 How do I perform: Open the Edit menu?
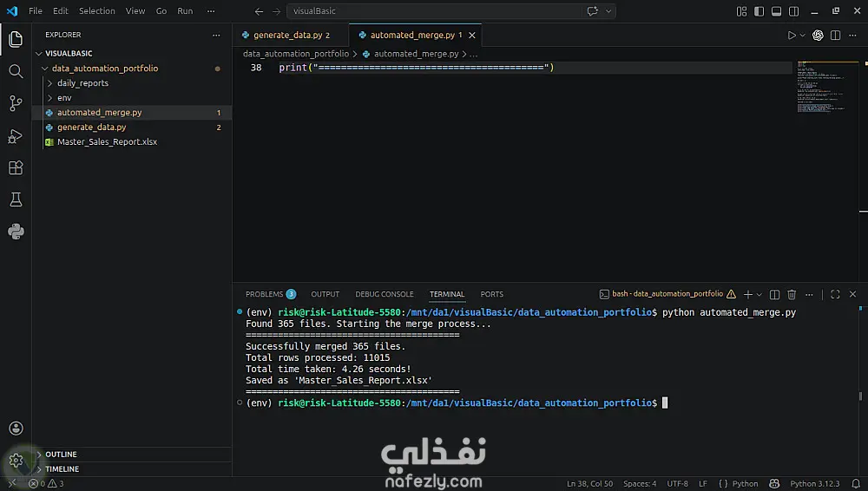(61, 11)
